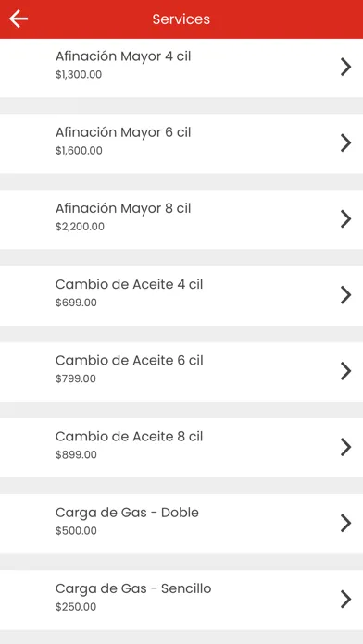Expand Carga de Gas - Sencillo arrow
Viewport: 363px width, 644px height.
pos(345,600)
